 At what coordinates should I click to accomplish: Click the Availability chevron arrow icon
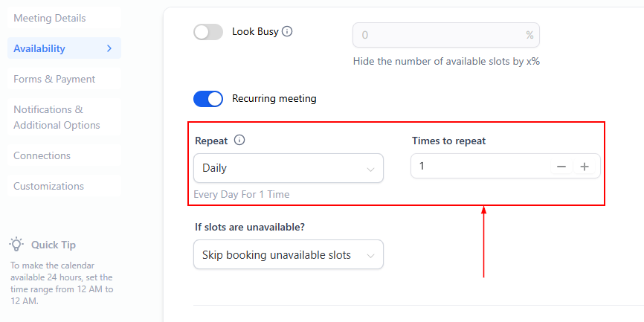[x=109, y=48]
